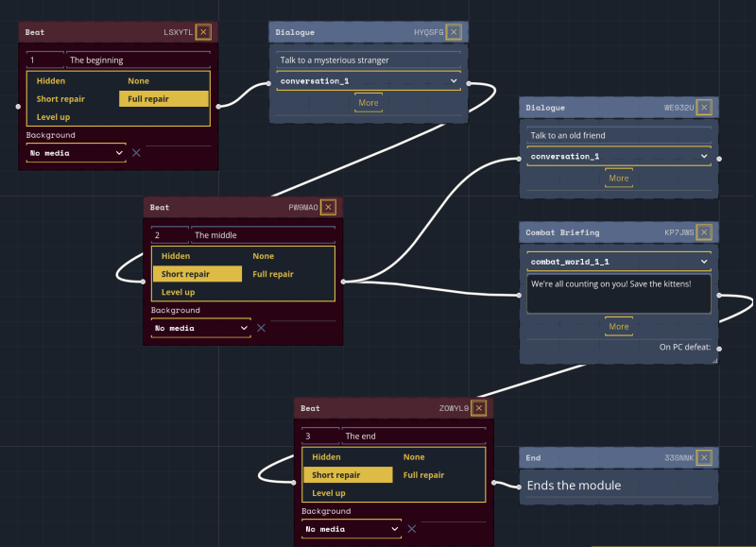Clear background media in The beginning beat
The height and width of the screenshot is (547, 756).
click(x=136, y=153)
